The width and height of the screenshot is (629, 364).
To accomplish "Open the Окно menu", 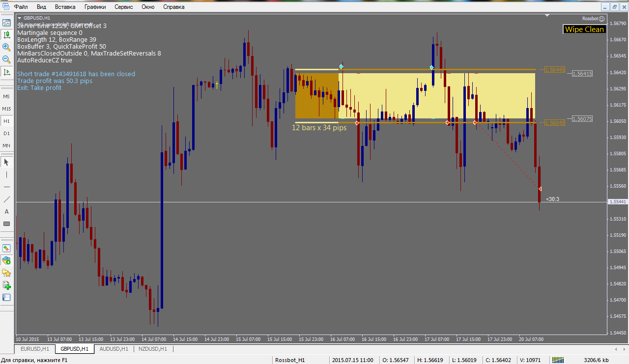I will [148, 7].
